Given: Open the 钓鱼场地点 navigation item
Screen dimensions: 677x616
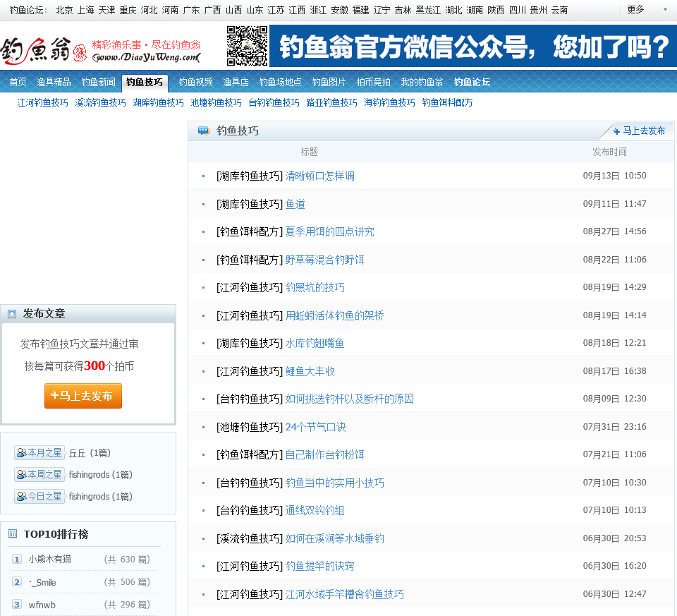Looking at the screenshot, I should click(x=280, y=82).
